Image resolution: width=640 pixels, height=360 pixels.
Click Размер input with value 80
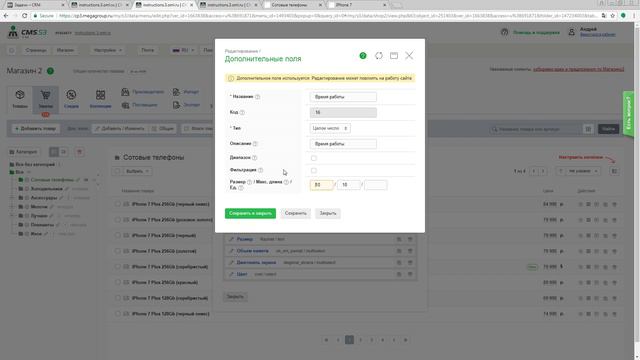[322, 185]
